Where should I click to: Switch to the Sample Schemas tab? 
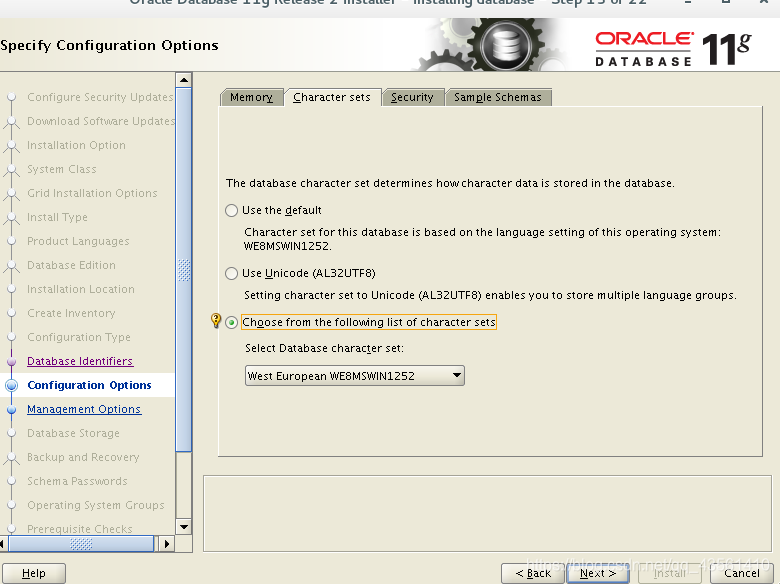[498, 97]
